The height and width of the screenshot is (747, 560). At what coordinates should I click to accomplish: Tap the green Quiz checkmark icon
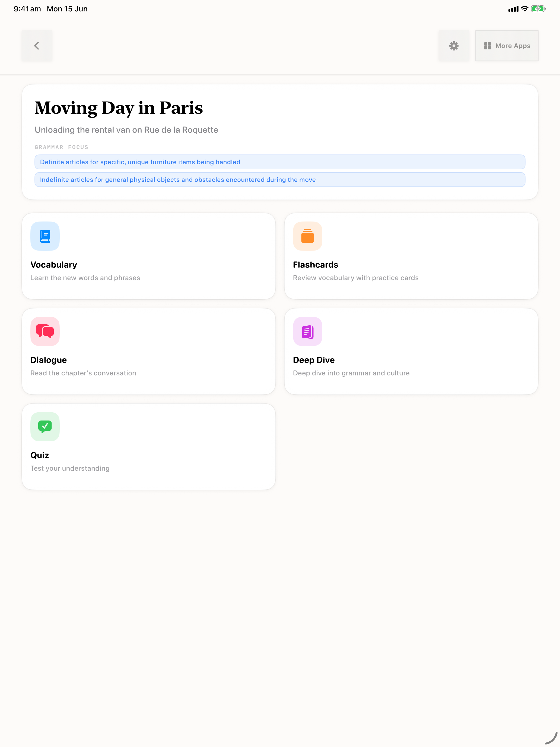(x=45, y=426)
